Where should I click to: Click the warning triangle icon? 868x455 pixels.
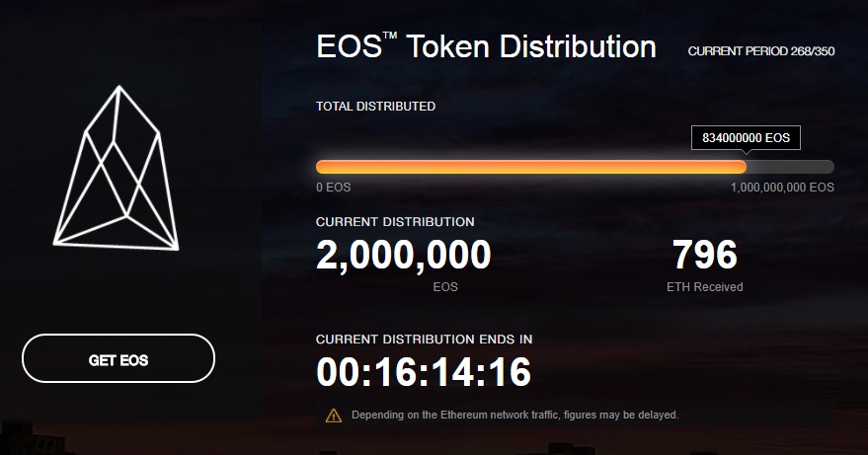click(x=334, y=416)
